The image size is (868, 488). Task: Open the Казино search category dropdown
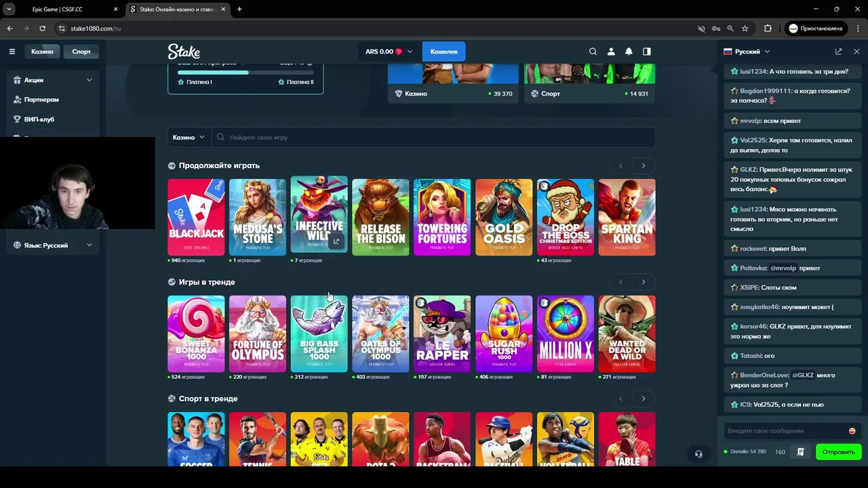click(x=189, y=138)
